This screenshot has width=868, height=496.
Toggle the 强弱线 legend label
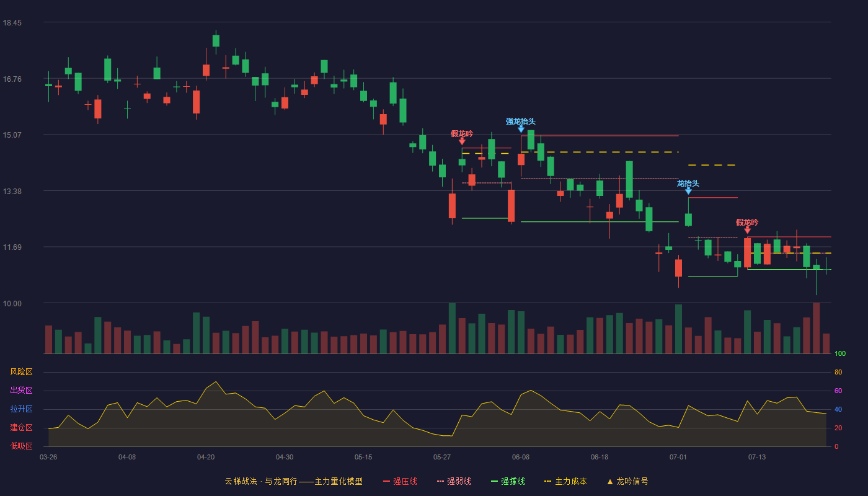pos(458,481)
